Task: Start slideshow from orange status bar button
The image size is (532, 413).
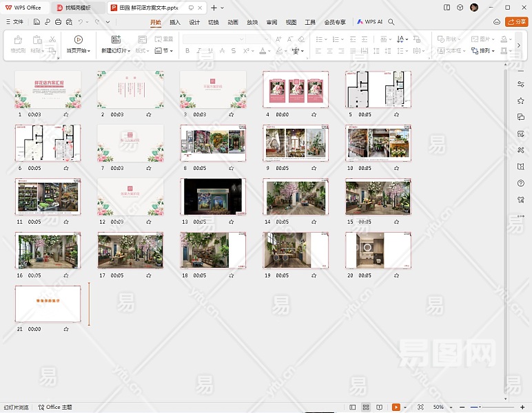Action: coord(396,407)
